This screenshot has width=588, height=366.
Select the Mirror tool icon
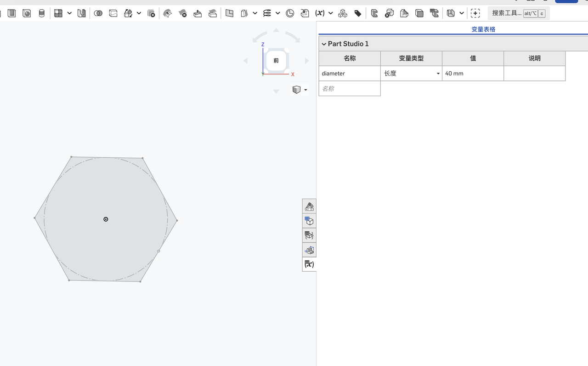pyautogui.click(x=82, y=13)
